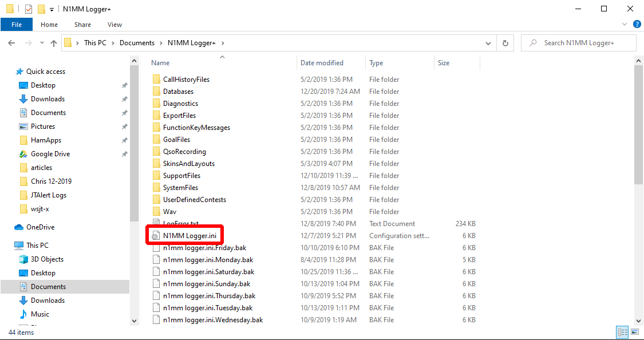Expand the ribbon with the chevron

click(x=625, y=25)
